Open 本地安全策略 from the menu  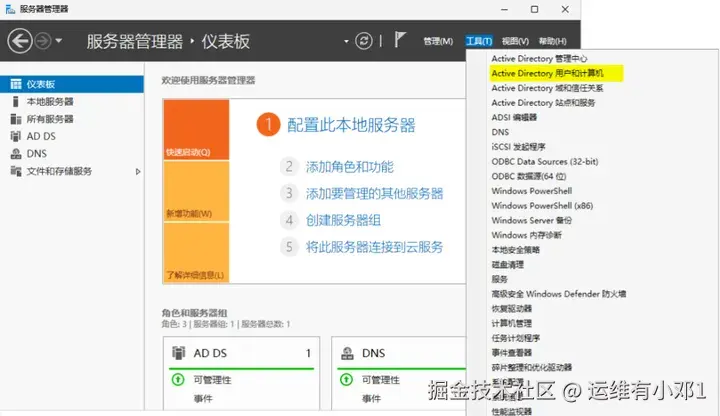point(515,250)
